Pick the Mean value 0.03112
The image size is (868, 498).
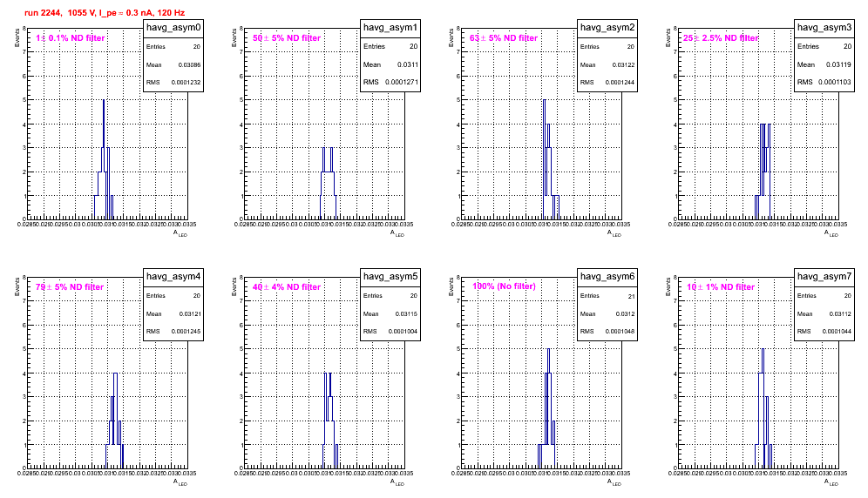[840, 313]
